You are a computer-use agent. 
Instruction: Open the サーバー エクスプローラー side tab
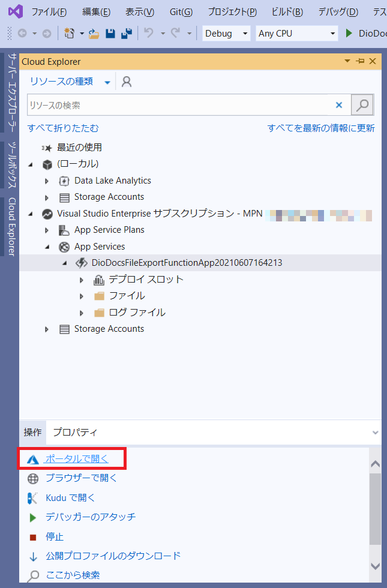point(12,92)
